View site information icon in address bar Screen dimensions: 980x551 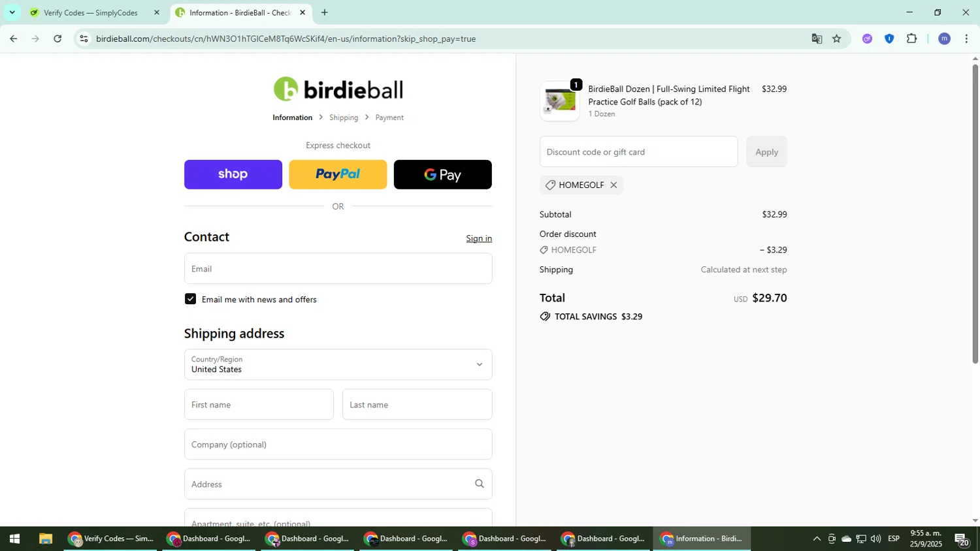[x=84, y=39]
